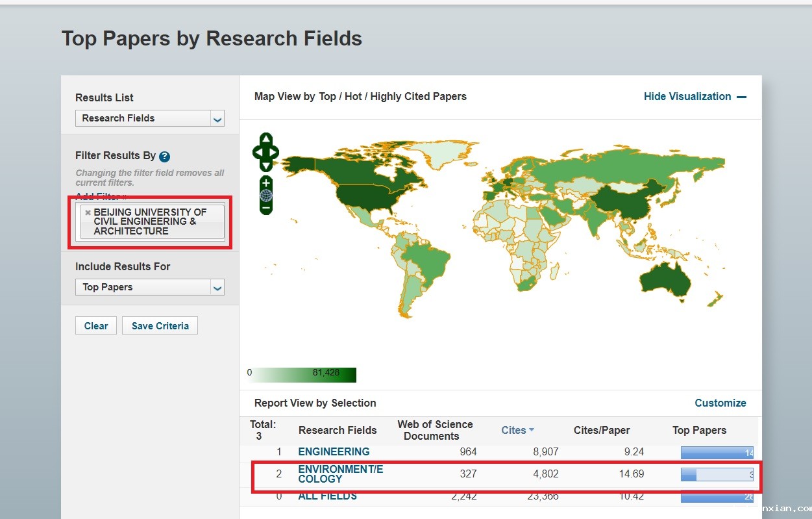The image size is (812, 519).
Task: Pan the map right with the arrow
Action: pos(273,153)
